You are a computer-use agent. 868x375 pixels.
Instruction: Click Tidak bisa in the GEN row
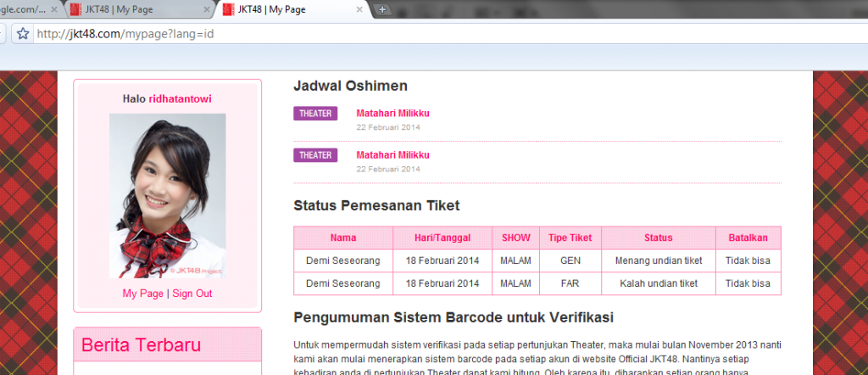[748, 261]
